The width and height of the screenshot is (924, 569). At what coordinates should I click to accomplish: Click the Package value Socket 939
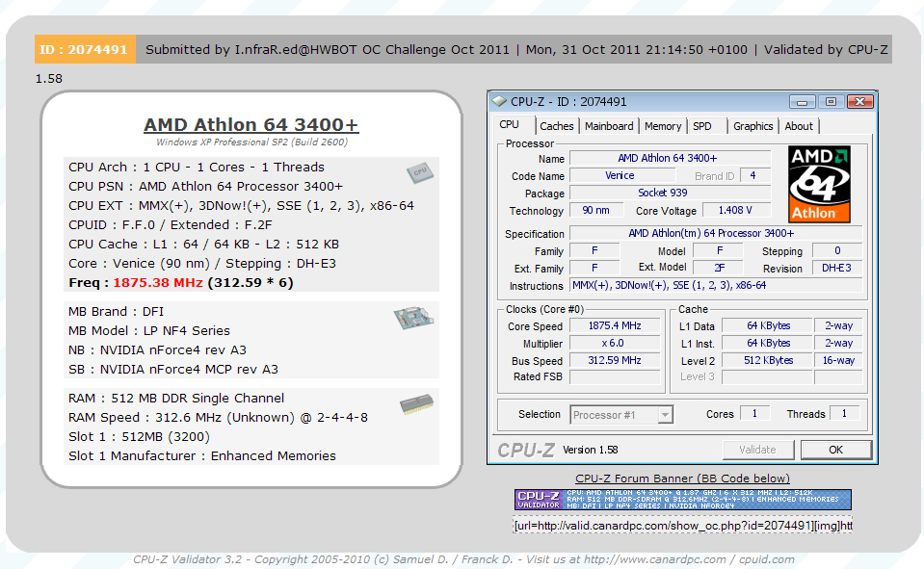click(670, 193)
